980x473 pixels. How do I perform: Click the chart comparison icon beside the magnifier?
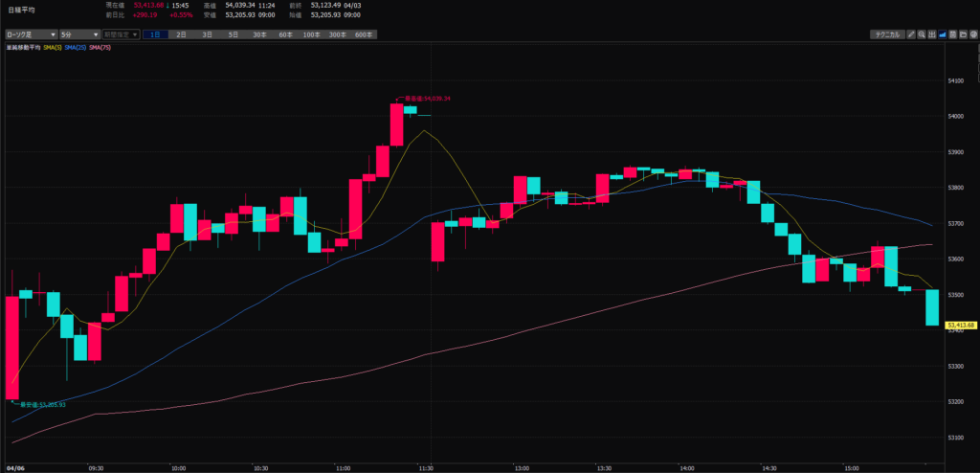(x=931, y=34)
